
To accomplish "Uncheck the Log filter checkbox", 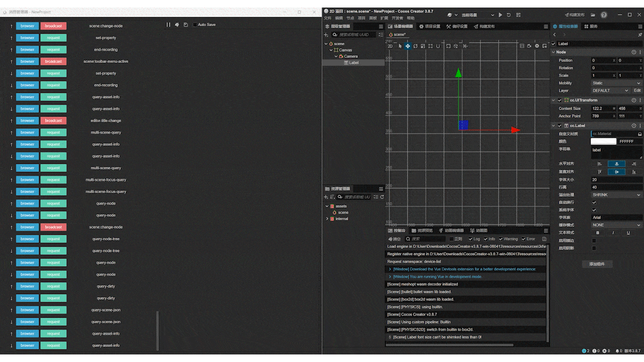I will coord(471,239).
